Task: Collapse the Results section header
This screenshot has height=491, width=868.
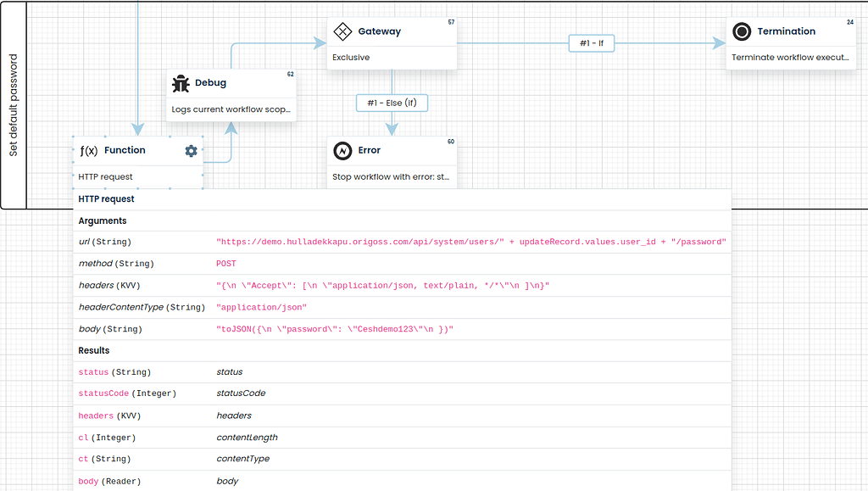Action: [x=93, y=350]
